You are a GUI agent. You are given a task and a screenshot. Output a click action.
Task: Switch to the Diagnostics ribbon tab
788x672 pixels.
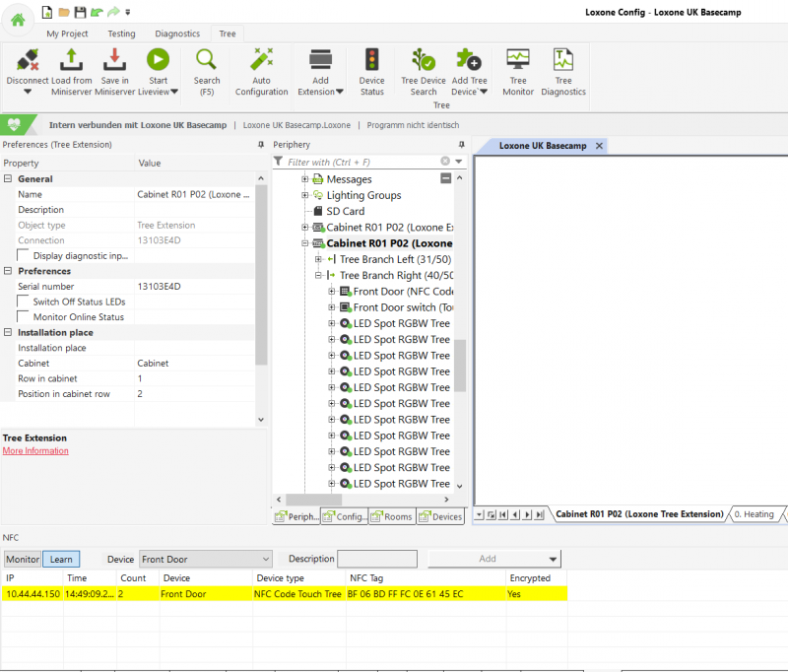pos(177,34)
